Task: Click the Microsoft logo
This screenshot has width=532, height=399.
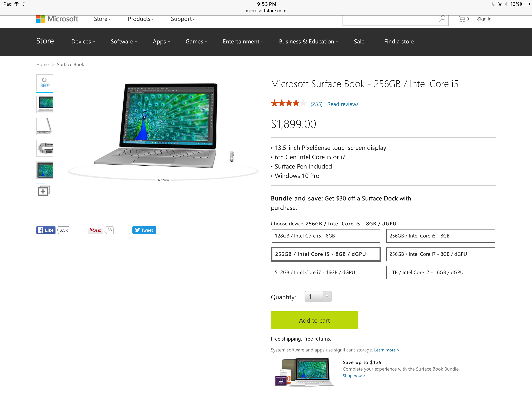Action: pyautogui.click(x=57, y=19)
